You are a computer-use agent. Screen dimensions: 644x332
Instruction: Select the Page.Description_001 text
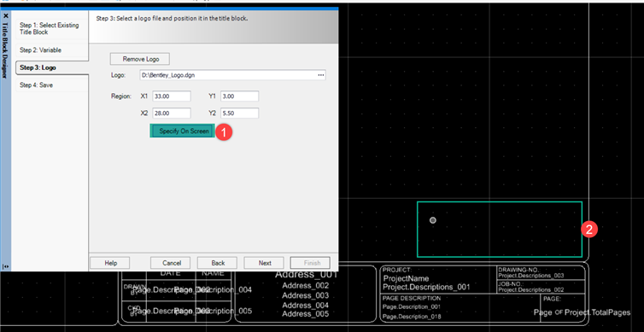pos(412,307)
